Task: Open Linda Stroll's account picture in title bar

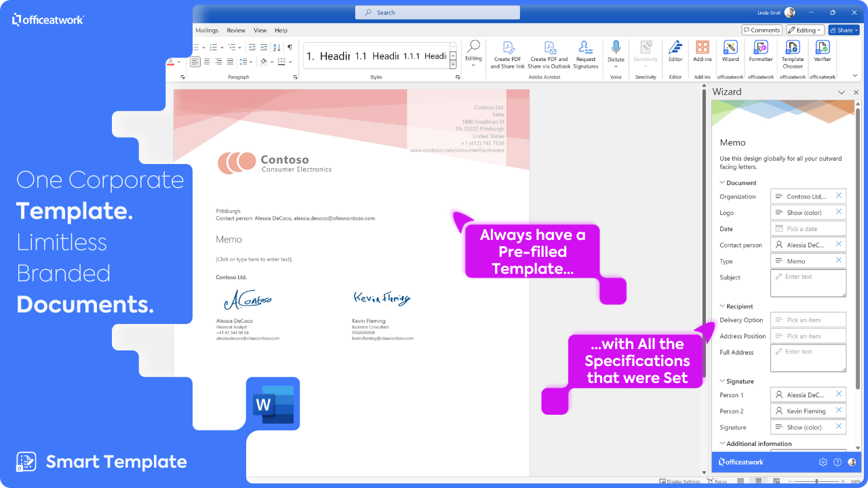Action: click(x=789, y=12)
